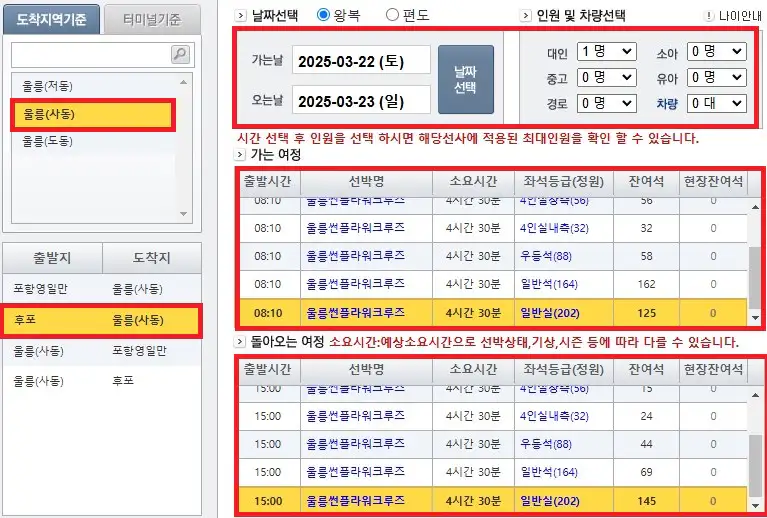The height and width of the screenshot is (518, 767).
Task: Click the destination search text box
Action: tap(91, 55)
